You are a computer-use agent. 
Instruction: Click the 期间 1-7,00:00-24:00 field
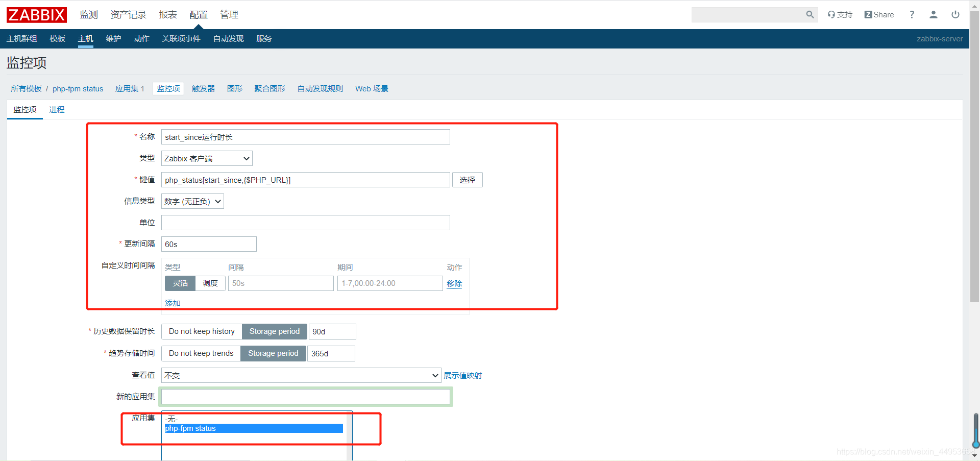pyautogui.click(x=390, y=283)
